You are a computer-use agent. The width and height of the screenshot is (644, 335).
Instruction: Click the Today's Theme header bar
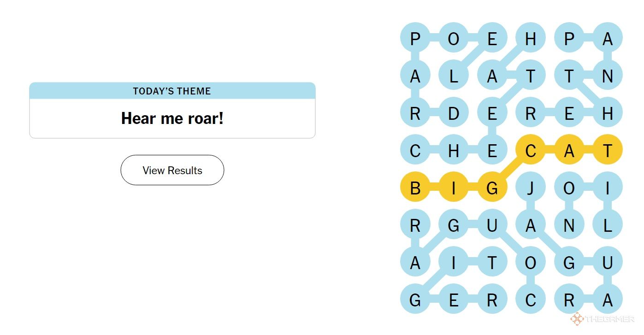point(172,91)
